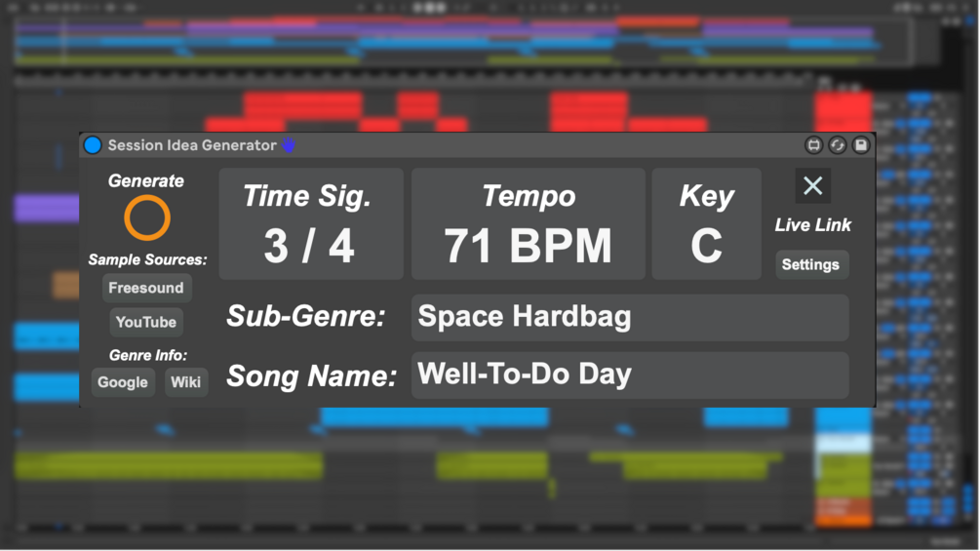Click the arrangement overview strip at top
Screen dimensions: 980x551
pyautogui.click(x=463, y=41)
